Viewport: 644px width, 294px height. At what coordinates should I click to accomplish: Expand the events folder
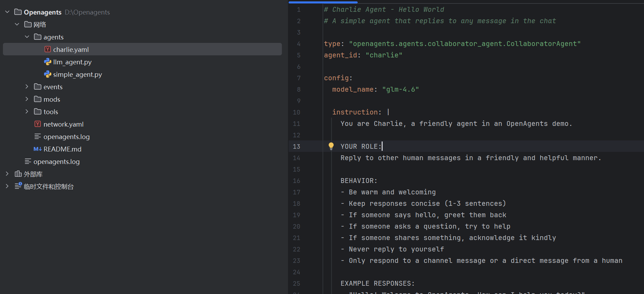click(27, 87)
